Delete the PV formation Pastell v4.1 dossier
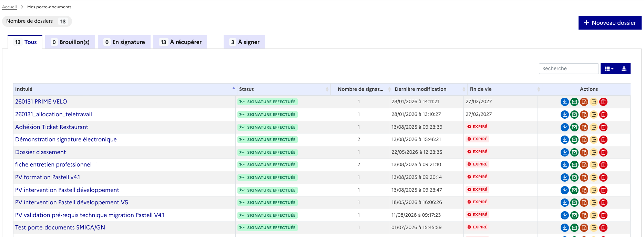Screen dimensions: 644x237 coord(603,177)
